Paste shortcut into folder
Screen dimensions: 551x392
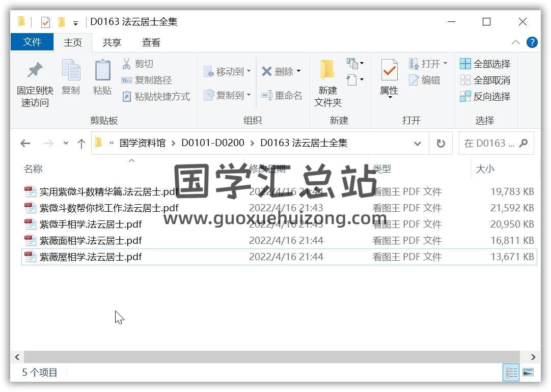(156, 96)
